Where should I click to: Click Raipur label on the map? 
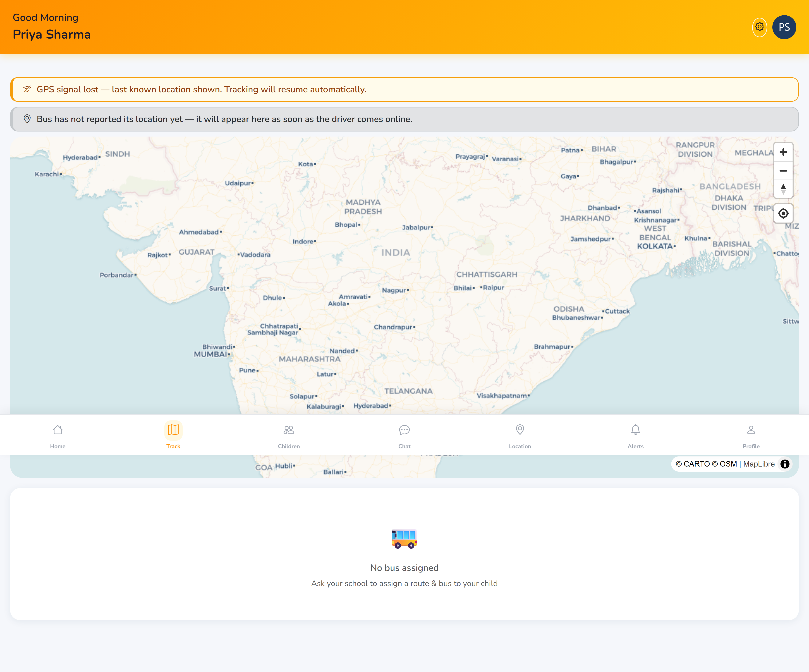coord(493,287)
